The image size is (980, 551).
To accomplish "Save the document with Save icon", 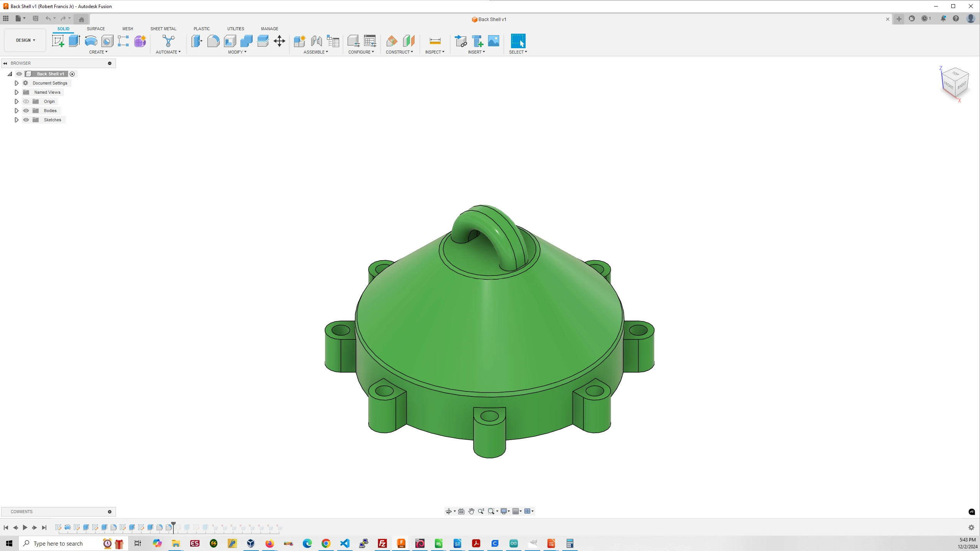I will point(36,18).
